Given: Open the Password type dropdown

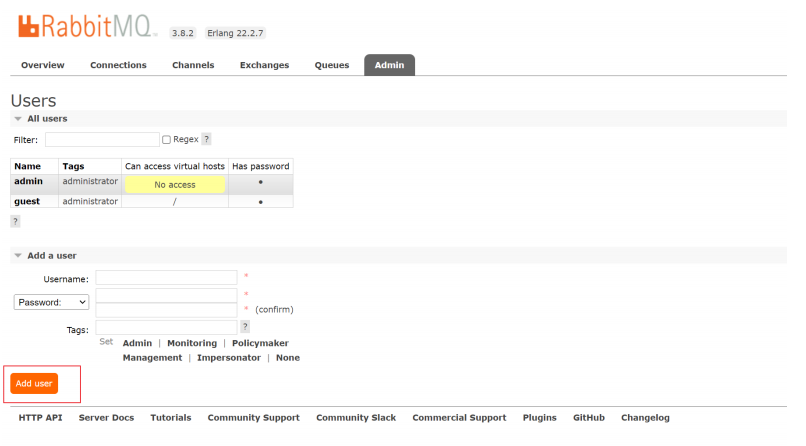Looking at the screenshot, I should coord(51,302).
